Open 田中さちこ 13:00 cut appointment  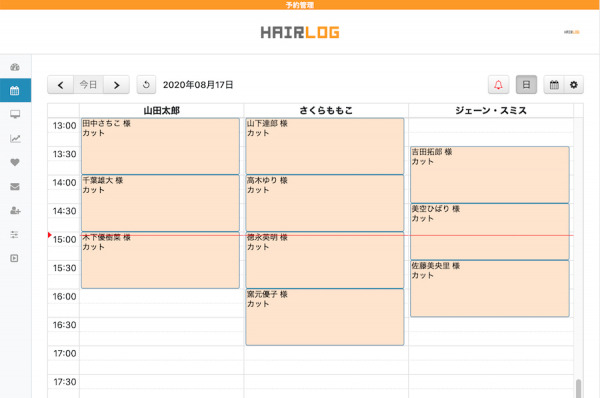click(x=160, y=146)
